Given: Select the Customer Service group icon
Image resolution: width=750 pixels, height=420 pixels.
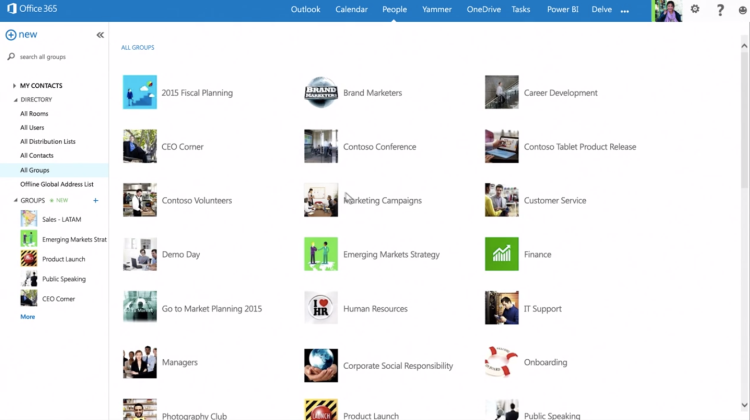Looking at the screenshot, I should tap(502, 200).
